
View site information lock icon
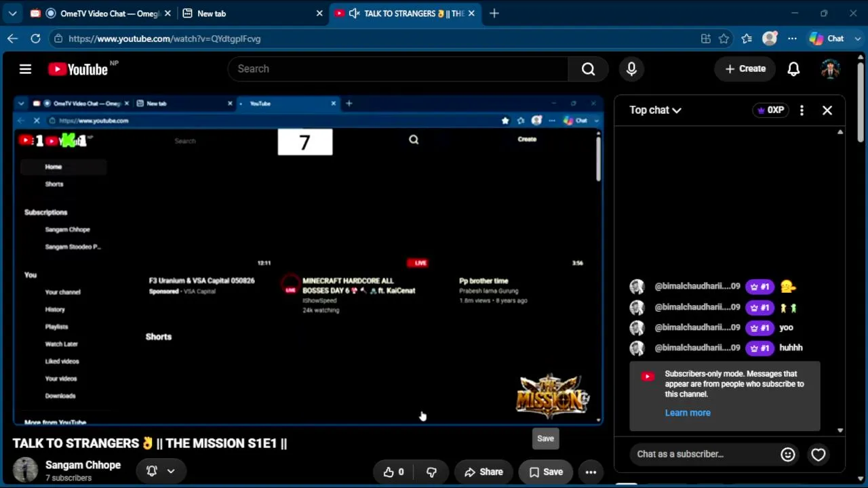(59, 39)
